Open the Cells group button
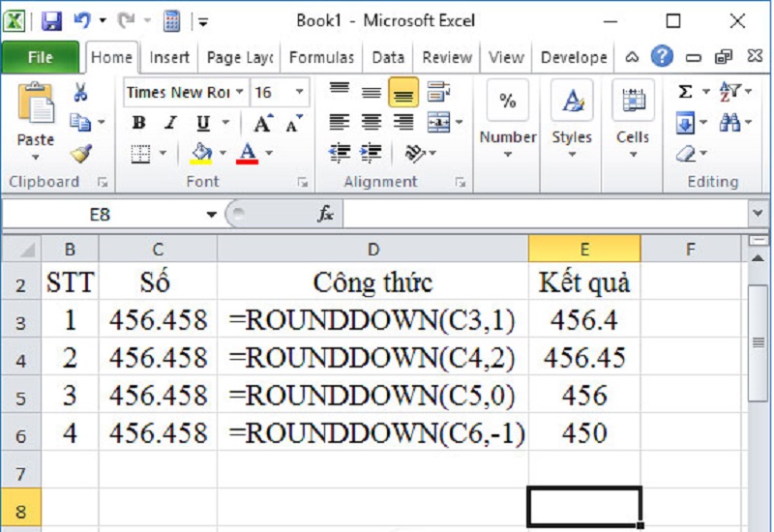The height and width of the screenshot is (532, 774). click(633, 119)
